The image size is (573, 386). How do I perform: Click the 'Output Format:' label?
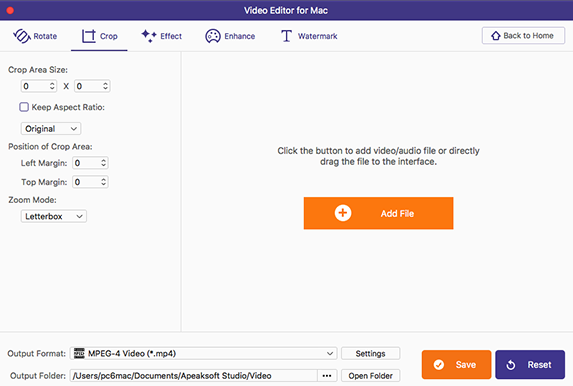click(37, 353)
